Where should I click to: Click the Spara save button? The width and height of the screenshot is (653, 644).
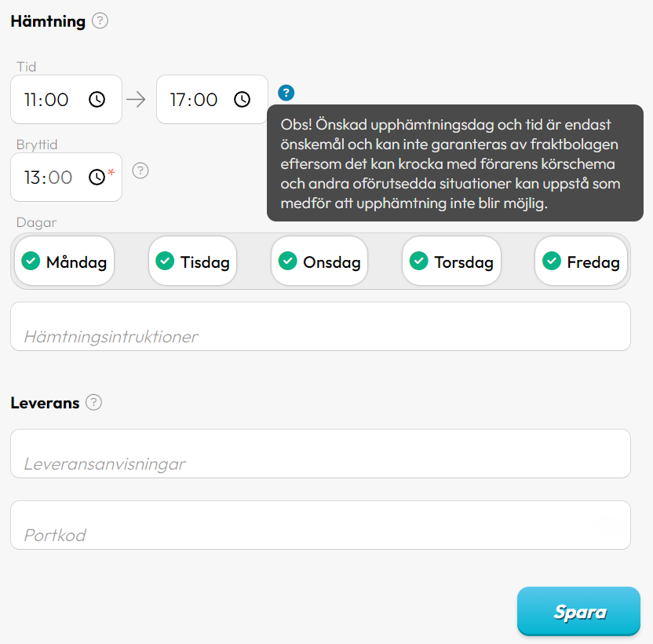(x=578, y=611)
